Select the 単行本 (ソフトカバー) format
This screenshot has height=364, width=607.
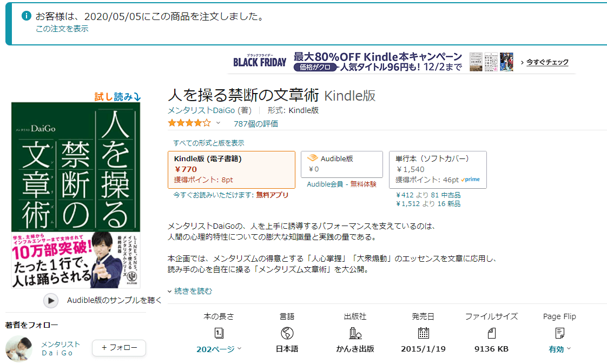pyautogui.click(x=438, y=169)
